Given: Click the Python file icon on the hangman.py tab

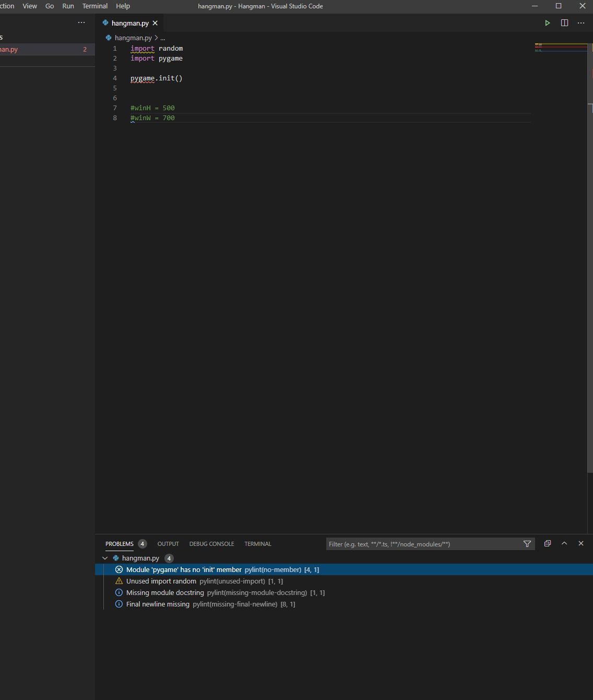Looking at the screenshot, I should [x=105, y=23].
